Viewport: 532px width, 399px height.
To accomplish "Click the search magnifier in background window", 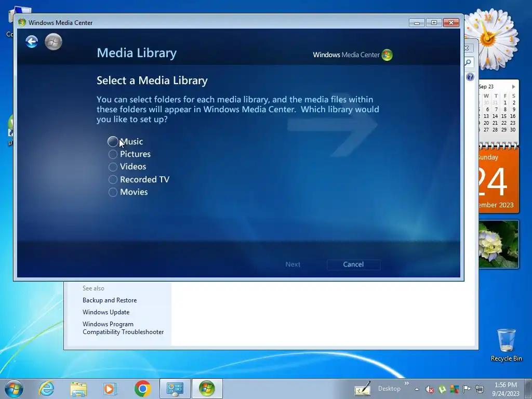I will pos(468,62).
